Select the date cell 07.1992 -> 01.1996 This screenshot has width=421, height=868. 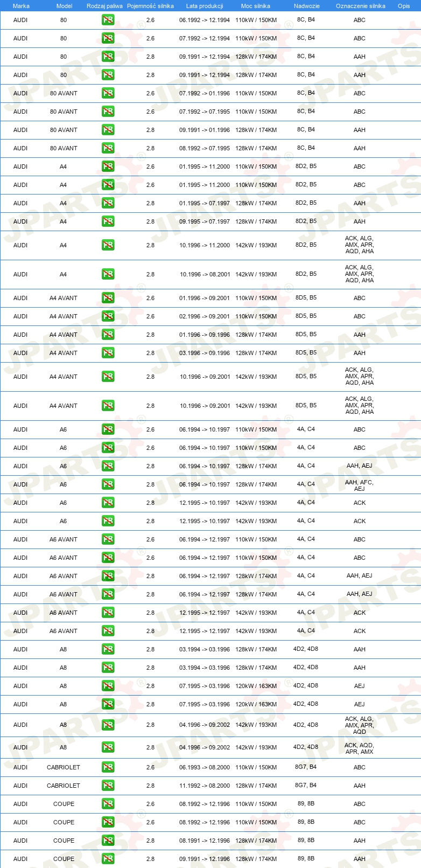pyautogui.click(x=205, y=93)
